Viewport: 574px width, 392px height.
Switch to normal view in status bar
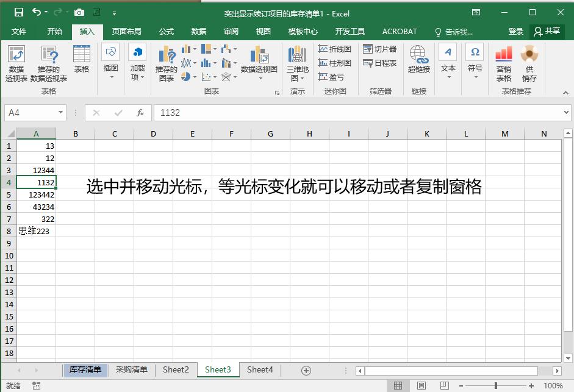[398, 385]
